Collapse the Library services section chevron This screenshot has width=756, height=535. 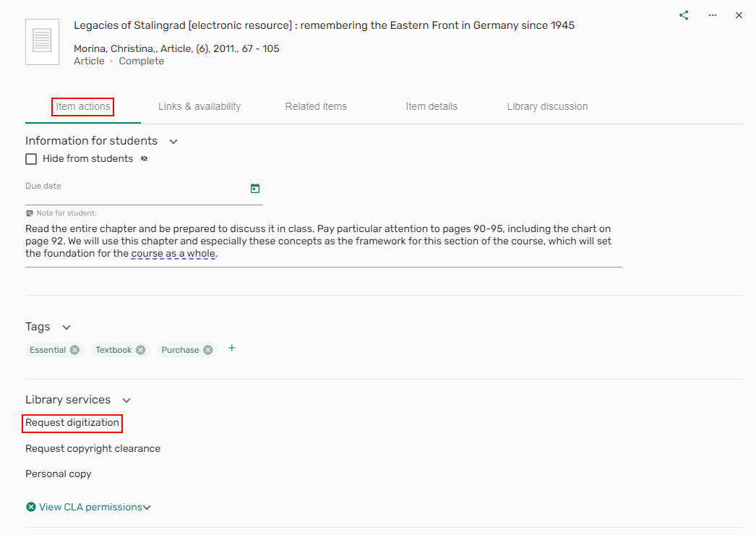126,401
